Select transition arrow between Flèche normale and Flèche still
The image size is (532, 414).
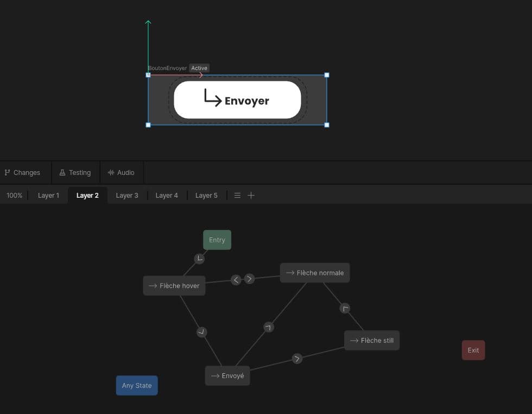click(x=345, y=309)
